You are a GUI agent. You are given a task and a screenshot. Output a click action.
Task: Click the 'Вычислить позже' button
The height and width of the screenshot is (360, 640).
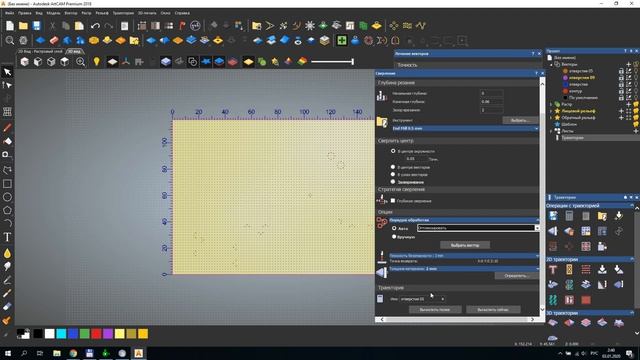[x=435, y=310]
